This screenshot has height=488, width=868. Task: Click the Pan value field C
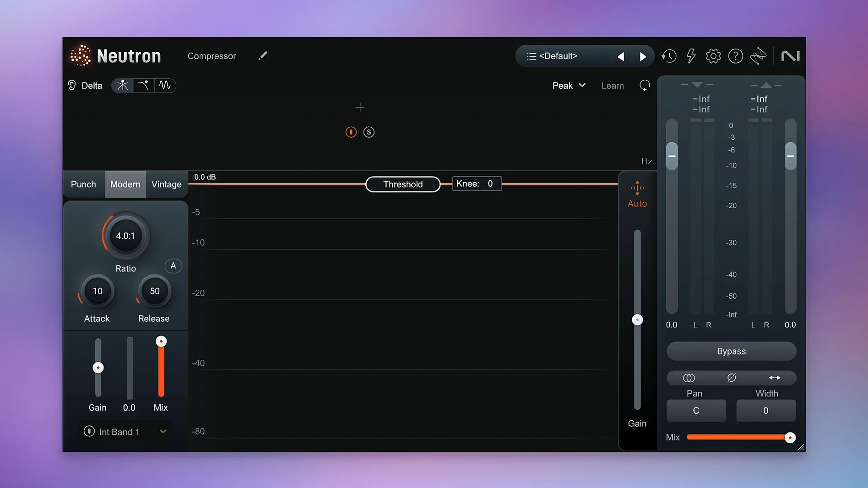(x=696, y=411)
